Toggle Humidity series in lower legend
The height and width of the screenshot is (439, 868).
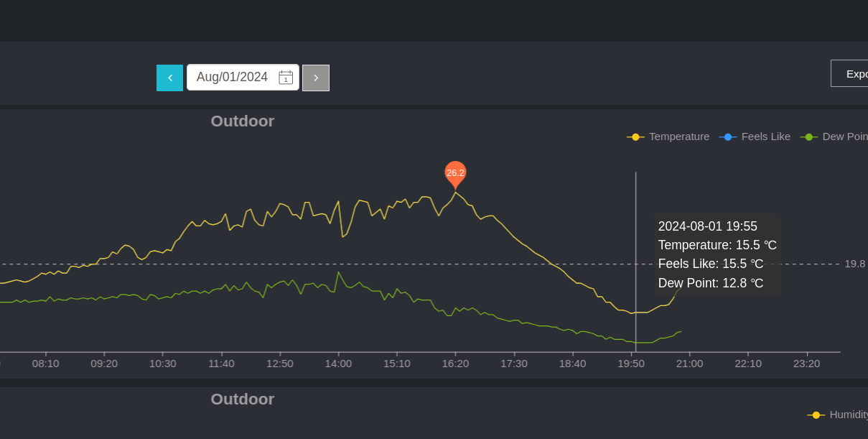click(x=837, y=415)
